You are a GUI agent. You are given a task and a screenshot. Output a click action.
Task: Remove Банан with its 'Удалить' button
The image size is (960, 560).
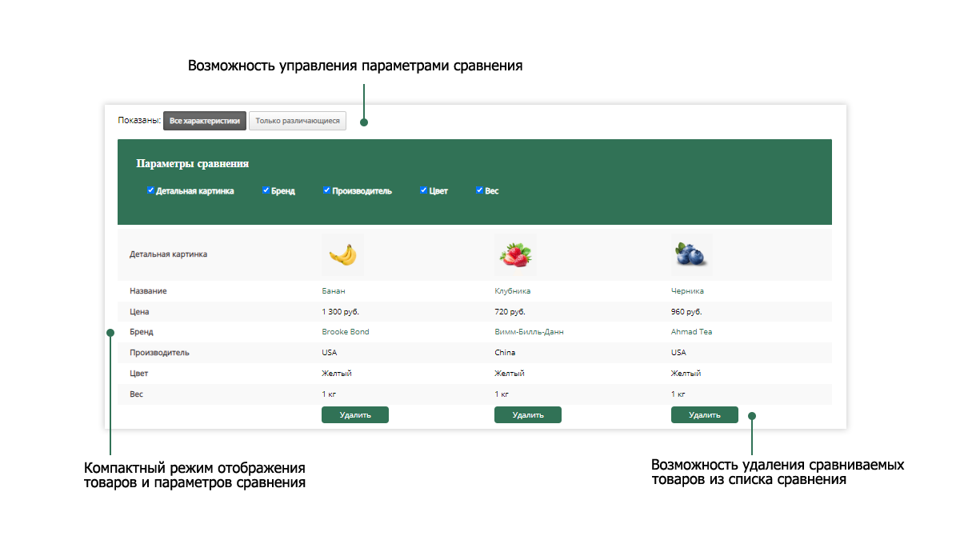(355, 414)
